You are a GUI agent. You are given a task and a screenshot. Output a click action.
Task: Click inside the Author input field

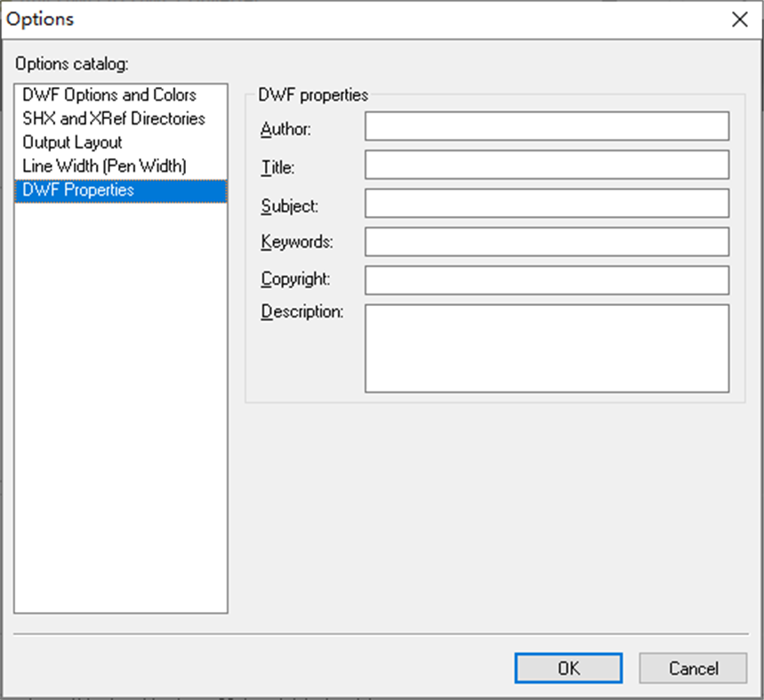(x=545, y=125)
